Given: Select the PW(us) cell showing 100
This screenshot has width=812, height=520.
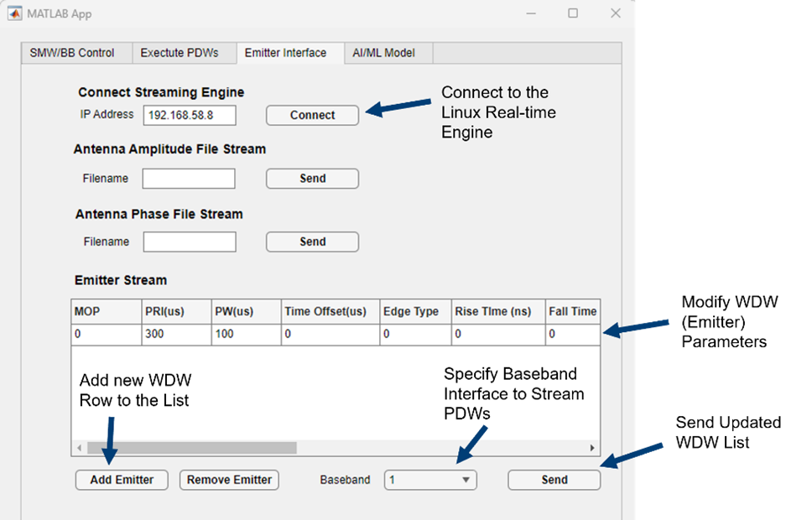Looking at the screenshot, I should pyautogui.click(x=245, y=334).
